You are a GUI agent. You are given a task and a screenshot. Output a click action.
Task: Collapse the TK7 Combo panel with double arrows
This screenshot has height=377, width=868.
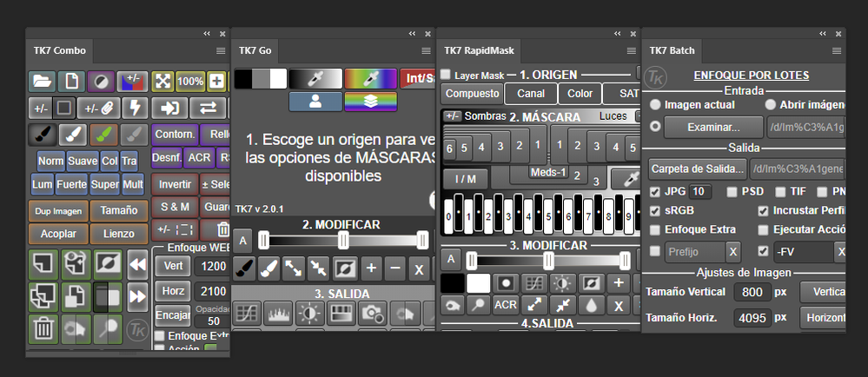coord(207,34)
